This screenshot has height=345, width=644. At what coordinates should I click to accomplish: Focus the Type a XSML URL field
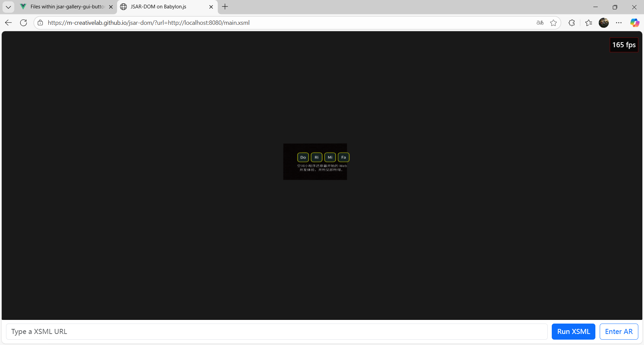pos(277,332)
